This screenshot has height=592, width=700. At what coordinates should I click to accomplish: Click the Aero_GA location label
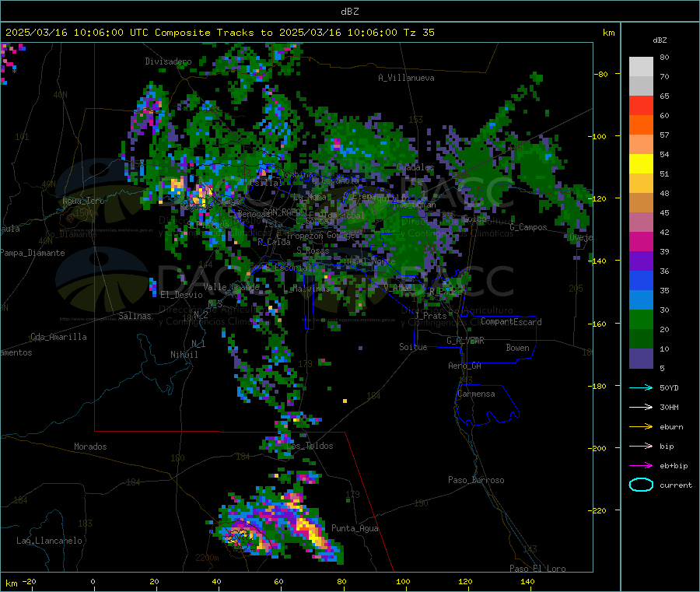pyautogui.click(x=464, y=366)
